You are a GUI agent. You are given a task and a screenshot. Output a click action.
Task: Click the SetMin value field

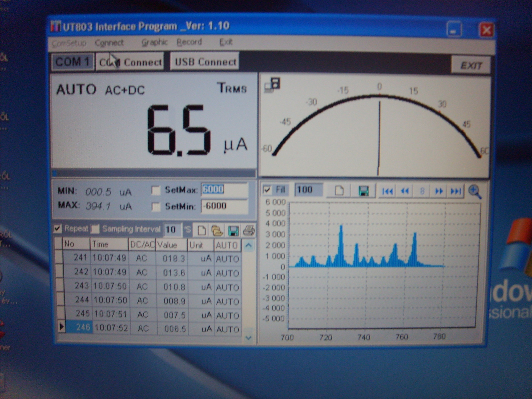pos(225,206)
